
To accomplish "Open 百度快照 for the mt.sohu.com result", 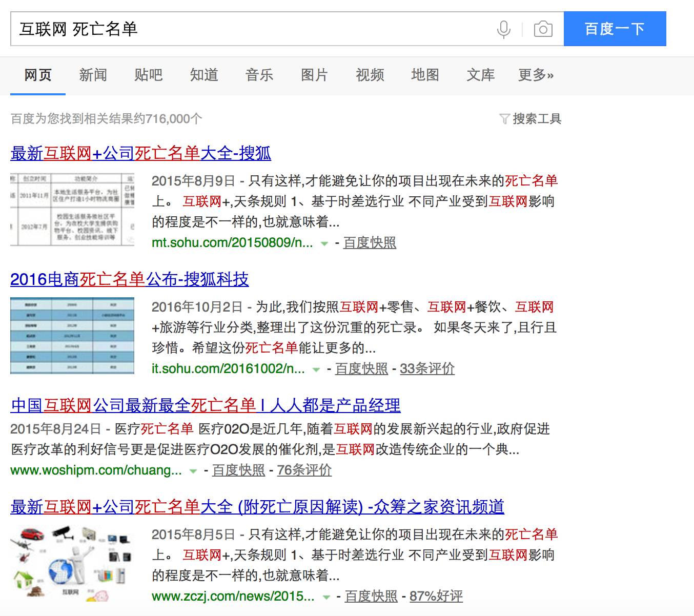I will pyautogui.click(x=370, y=242).
